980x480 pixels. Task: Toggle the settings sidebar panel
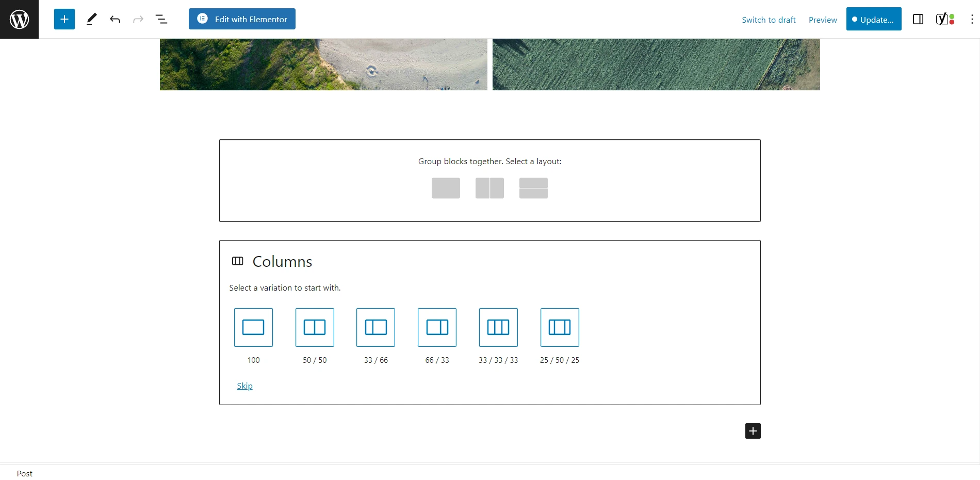918,19
